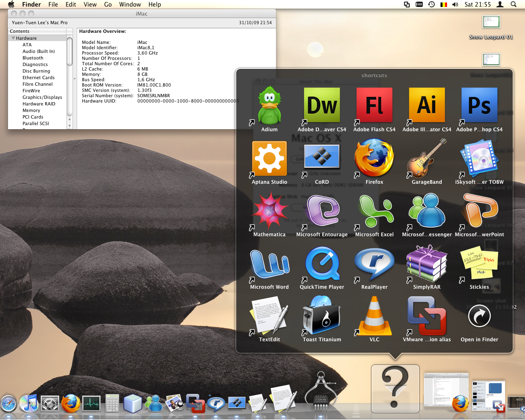Open VLC from the shortcuts stack

374,315
